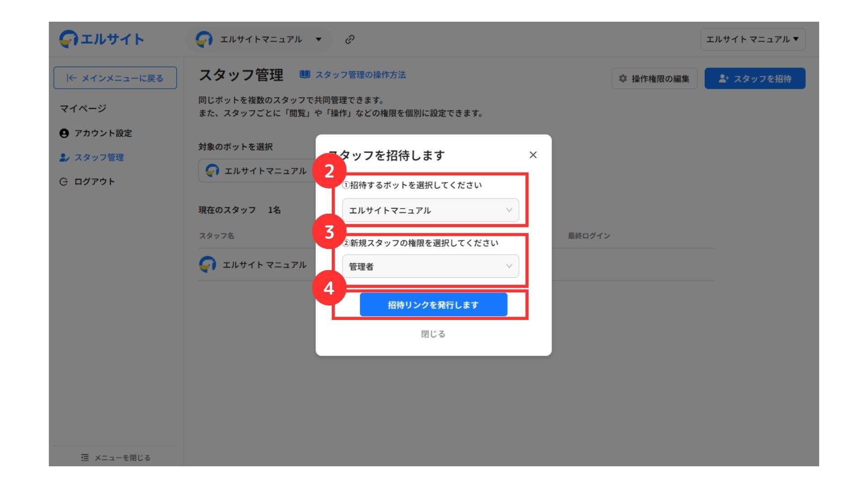Close the invite staff dialog with X
The height and width of the screenshot is (488, 868).
tap(533, 155)
